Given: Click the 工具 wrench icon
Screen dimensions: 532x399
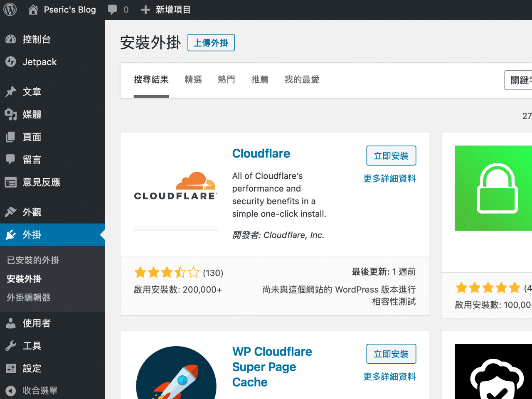Looking at the screenshot, I should (11, 345).
